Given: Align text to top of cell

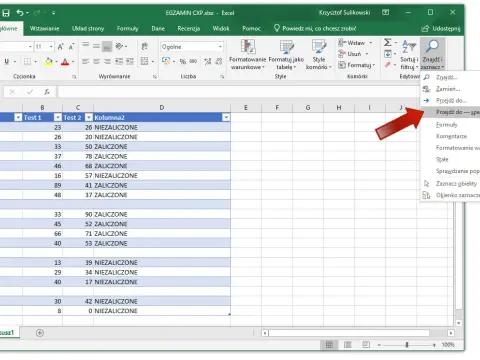Looking at the screenshot, I should click(86, 45).
